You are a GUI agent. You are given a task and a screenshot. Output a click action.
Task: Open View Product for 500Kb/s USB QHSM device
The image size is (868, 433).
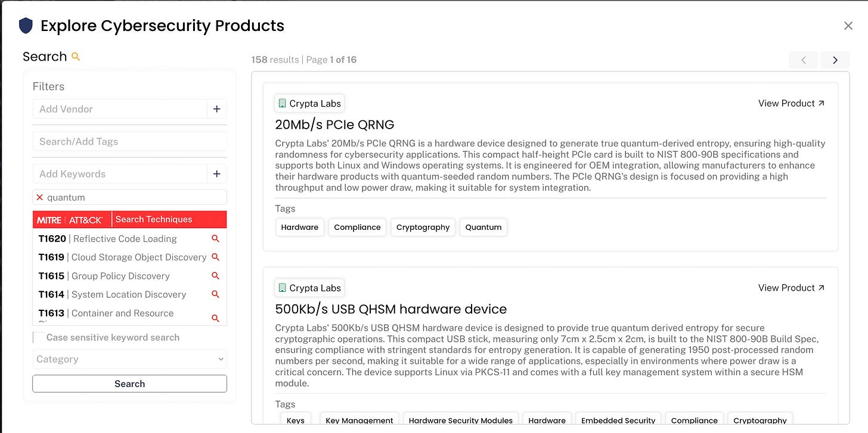[792, 288]
